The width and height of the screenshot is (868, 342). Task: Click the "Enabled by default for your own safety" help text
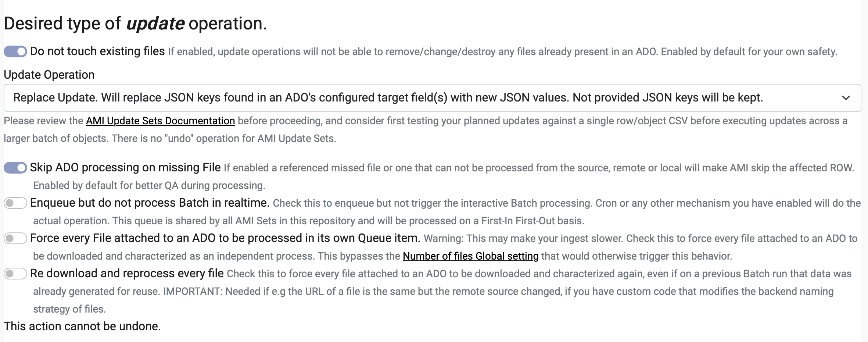[749, 52]
